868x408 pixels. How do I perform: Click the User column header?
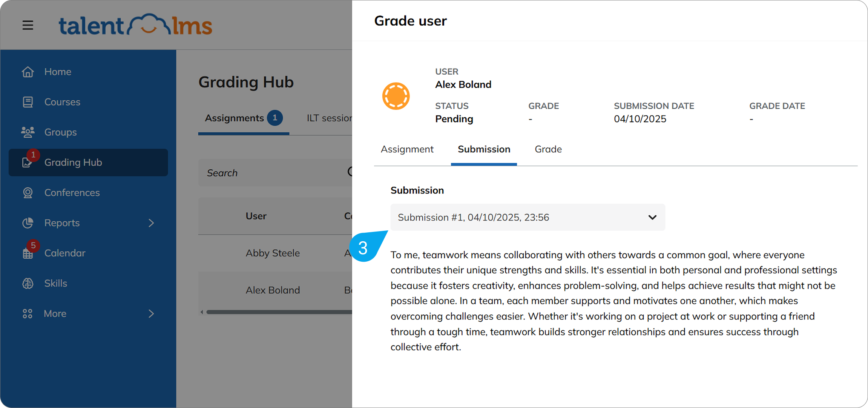256,216
